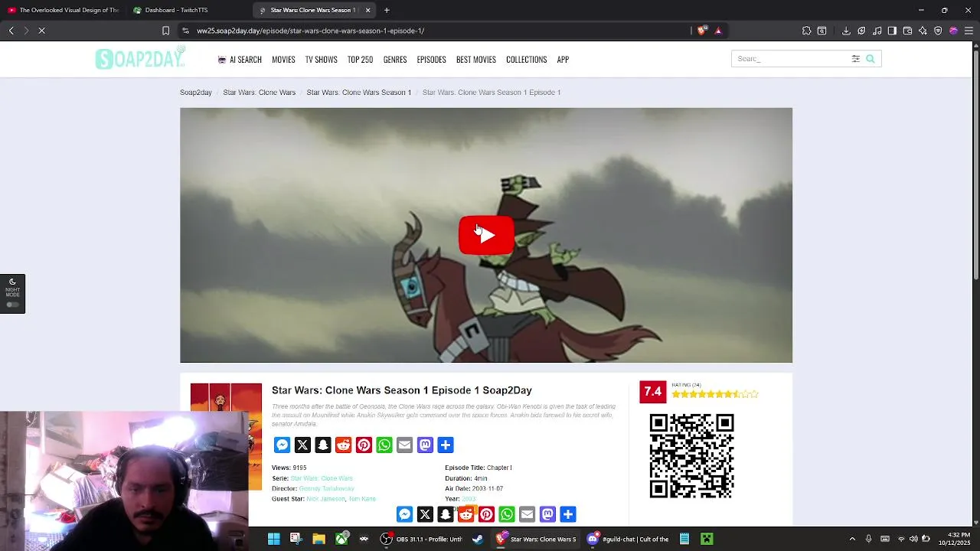Open browser downloads
Image resolution: width=980 pixels, height=551 pixels.
pyautogui.click(x=846, y=31)
